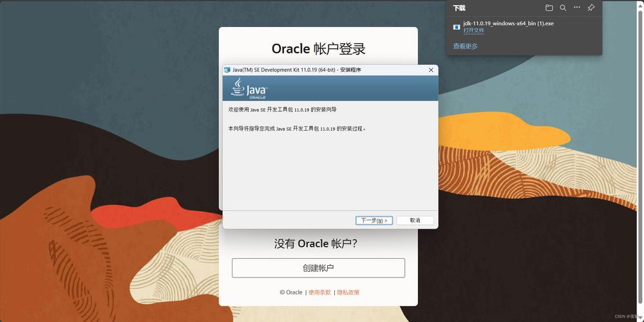
Task: Click the jdk exe file icon in downloads
Action: tap(457, 27)
